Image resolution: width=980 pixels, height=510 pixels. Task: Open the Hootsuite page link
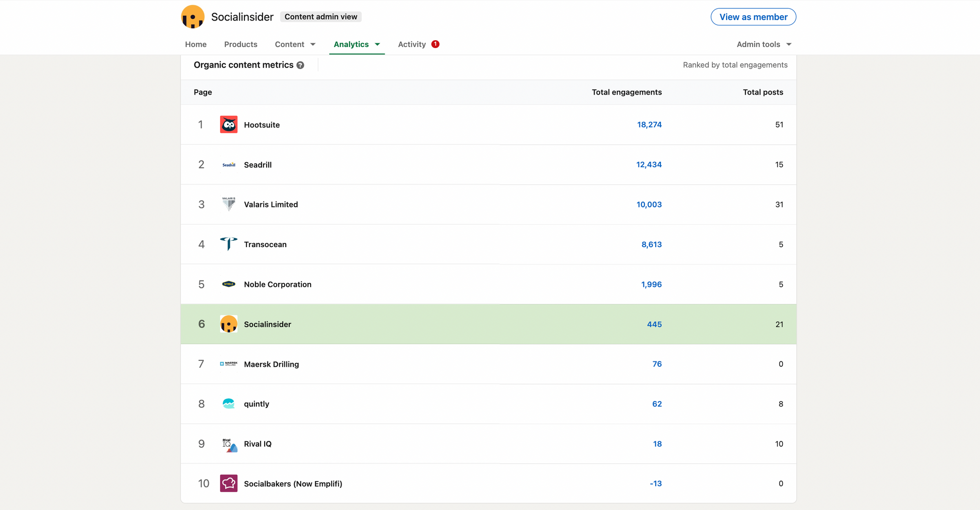coord(262,125)
